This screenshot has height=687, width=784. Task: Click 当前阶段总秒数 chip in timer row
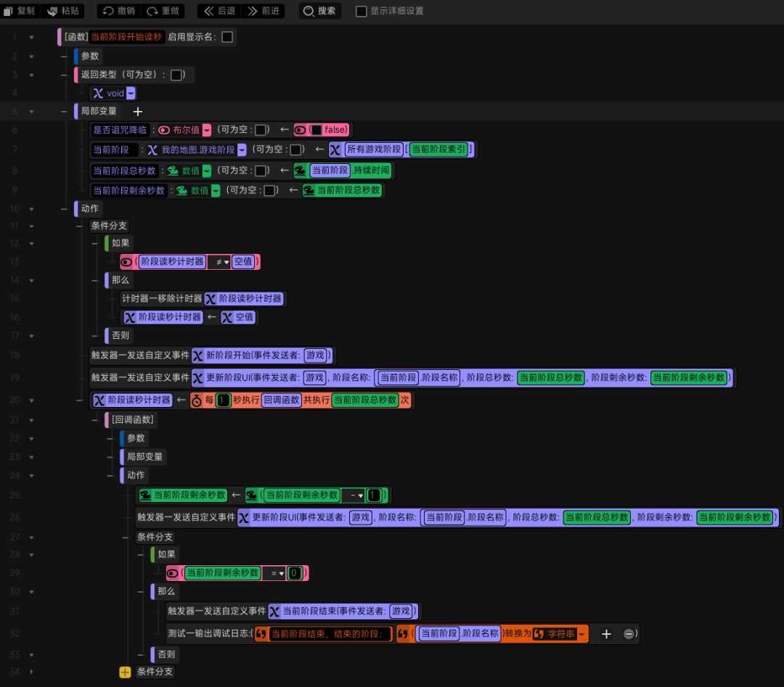365,400
